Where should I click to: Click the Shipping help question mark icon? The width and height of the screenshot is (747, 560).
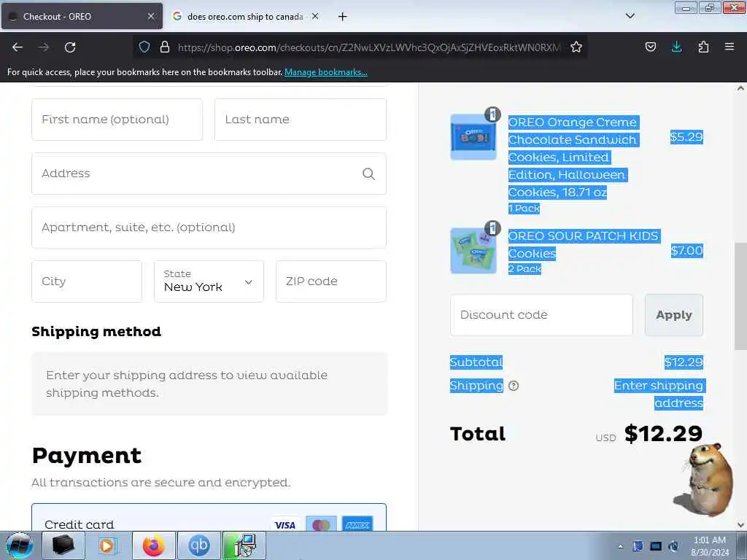coord(514,386)
